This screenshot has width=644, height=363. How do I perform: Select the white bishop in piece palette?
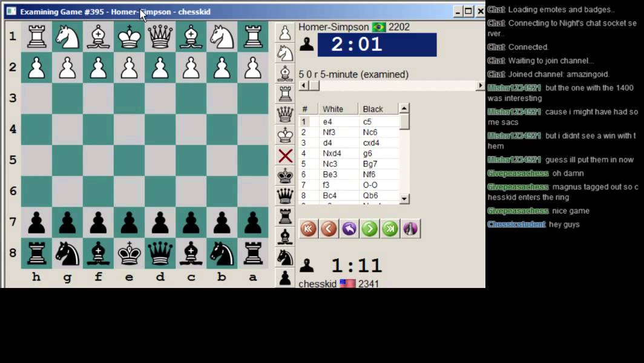tap(285, 73)
